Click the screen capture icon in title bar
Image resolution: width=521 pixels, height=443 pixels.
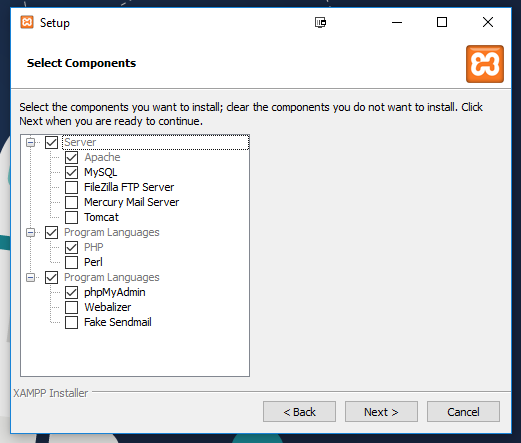[320, 23]
